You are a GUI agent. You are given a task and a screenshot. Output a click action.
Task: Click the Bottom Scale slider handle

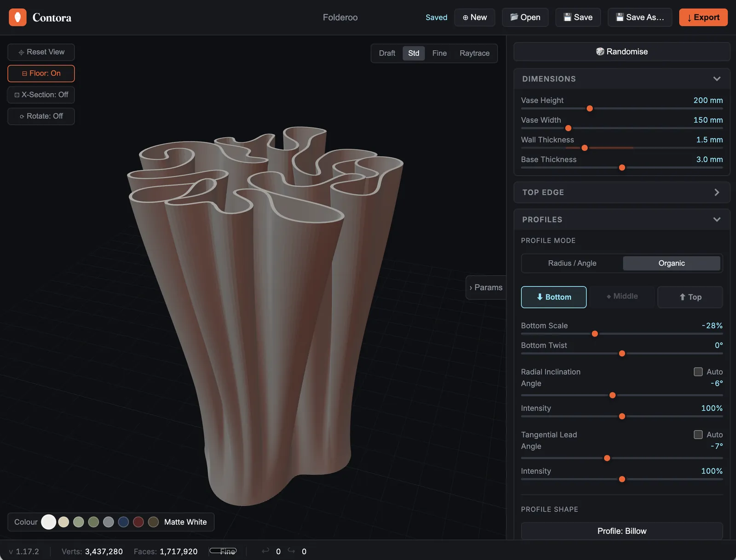595,334
